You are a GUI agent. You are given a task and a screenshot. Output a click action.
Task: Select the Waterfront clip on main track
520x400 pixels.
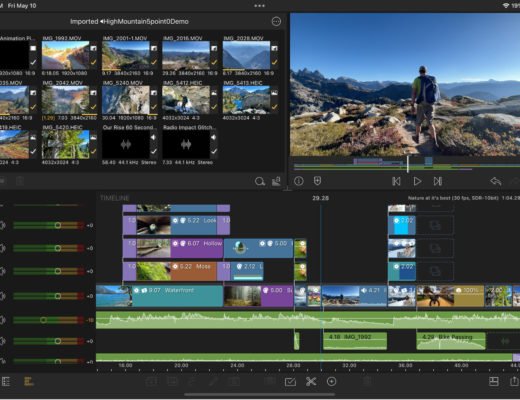point(159,296)
